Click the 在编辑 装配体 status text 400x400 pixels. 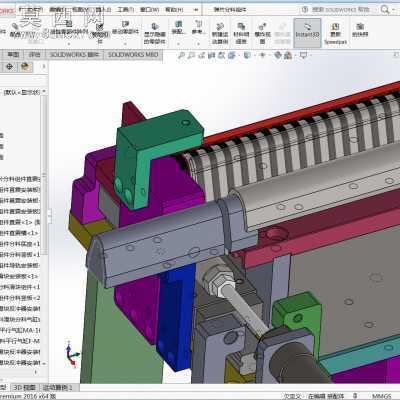pyautogui.click(x=326, y=396)
